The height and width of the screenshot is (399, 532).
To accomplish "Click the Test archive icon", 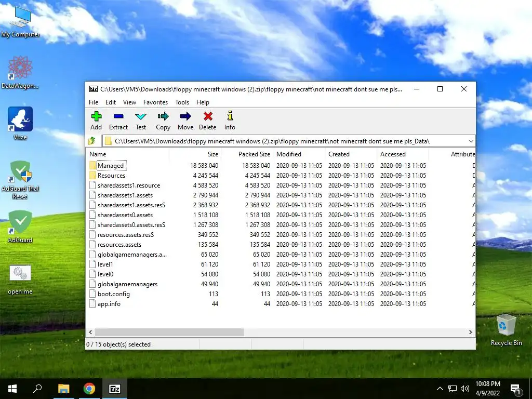I will click(x=141, y=116).
